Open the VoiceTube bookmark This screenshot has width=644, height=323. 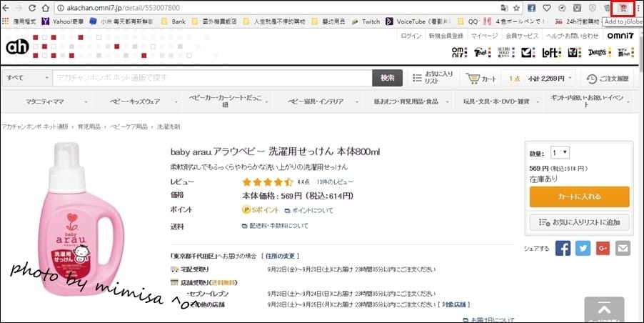pos(418,21)
